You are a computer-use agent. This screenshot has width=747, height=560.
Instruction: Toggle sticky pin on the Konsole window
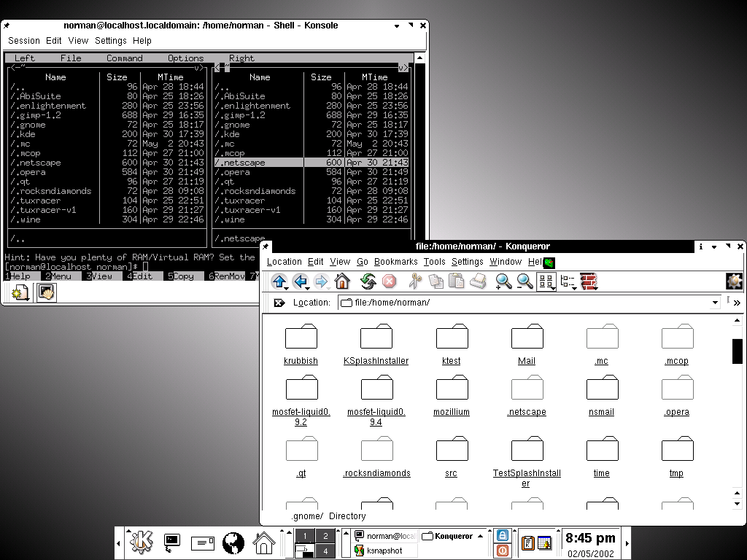(7, 26)
